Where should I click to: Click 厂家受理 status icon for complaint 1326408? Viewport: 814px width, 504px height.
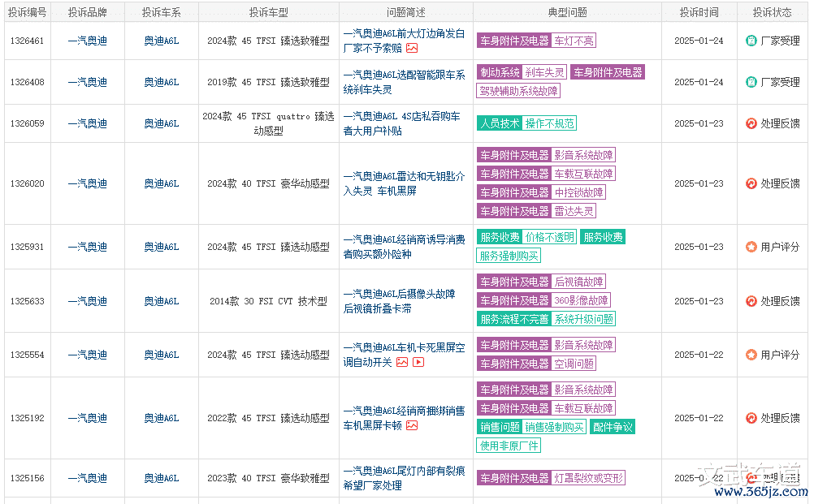click(x=751, y=82)
